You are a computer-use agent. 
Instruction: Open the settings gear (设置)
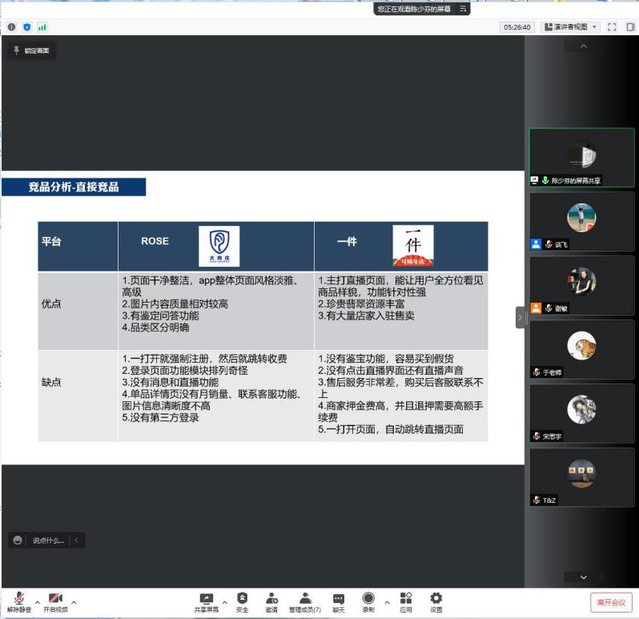(436, 599)
